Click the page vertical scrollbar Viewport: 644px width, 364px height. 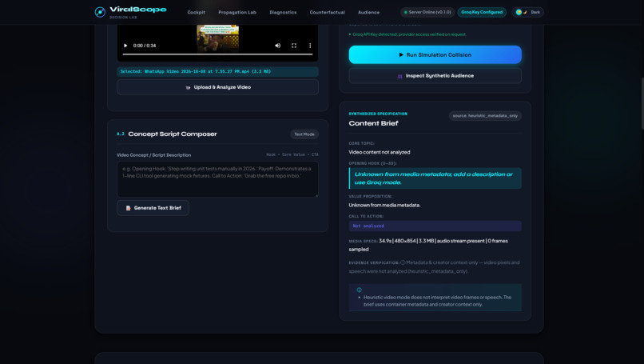[x=642, y=103]
